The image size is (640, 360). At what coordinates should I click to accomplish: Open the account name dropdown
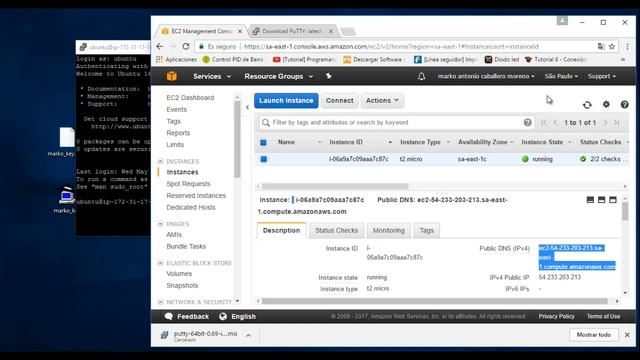point(486,76)
